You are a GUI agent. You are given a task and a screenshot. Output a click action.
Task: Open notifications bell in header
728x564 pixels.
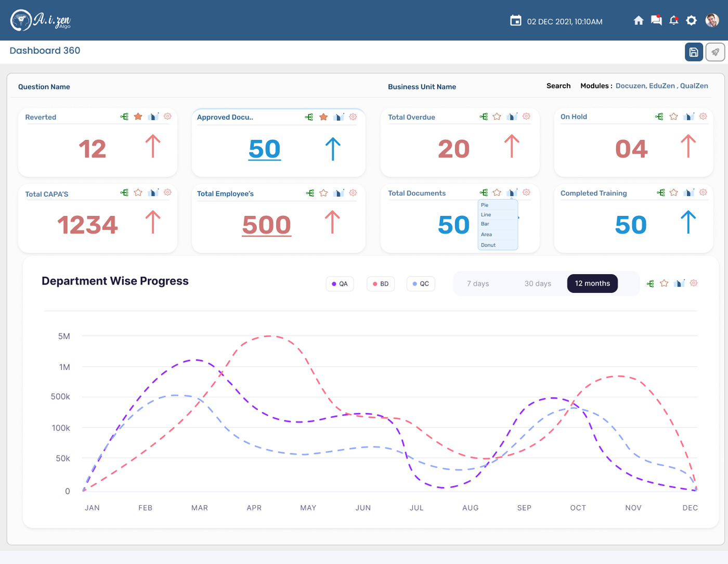tap(674, 20)
